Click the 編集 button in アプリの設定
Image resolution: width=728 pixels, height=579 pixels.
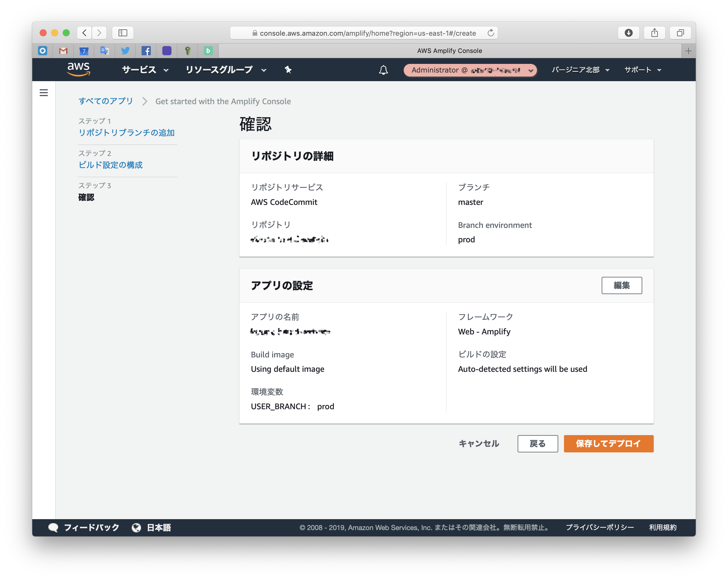pos(622,285)
